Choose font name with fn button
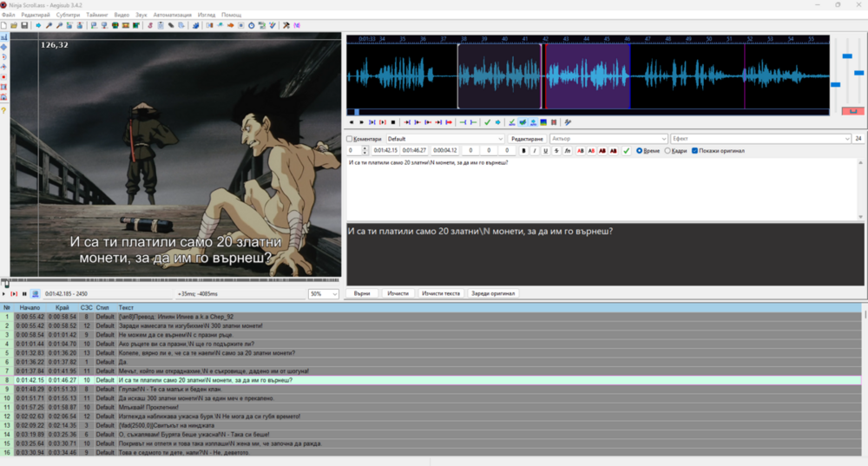This screenshot has width=868, height=466. tap(568, 150)
